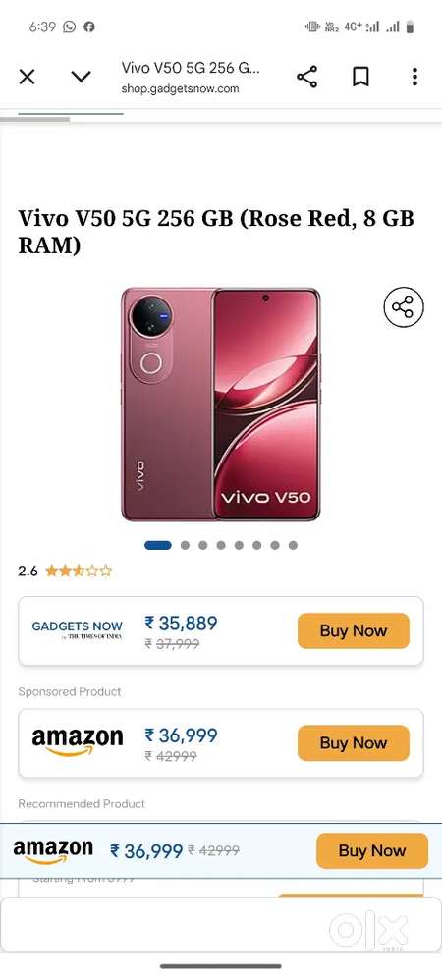
Task: Select the fourth carousel dot
Action: (x=221, y=545)
